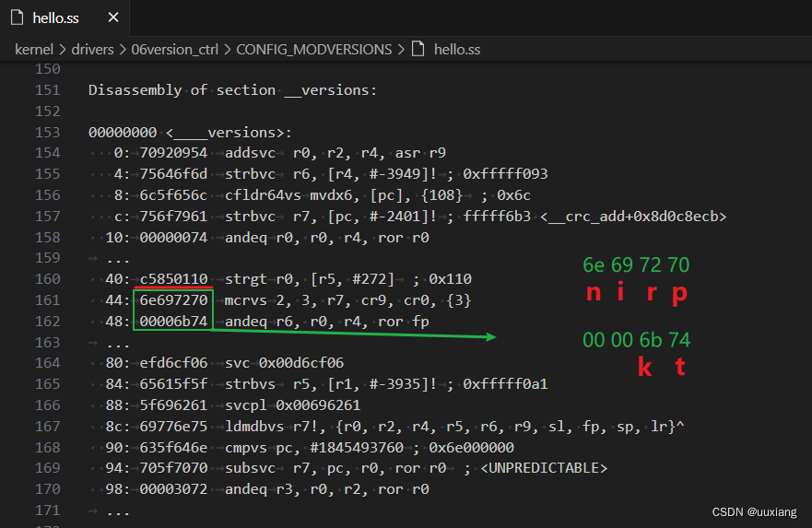The width and height of the screenshot is (812, 528).
Task: Click the 'svcpl 0x00696261' instruction
Action: tap(292, 405)
